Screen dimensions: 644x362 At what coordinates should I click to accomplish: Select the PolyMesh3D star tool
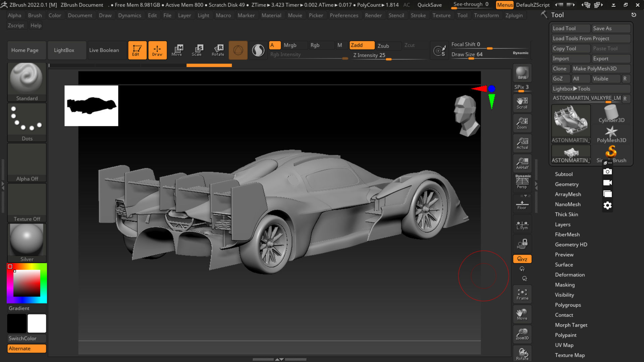(611, 134)
